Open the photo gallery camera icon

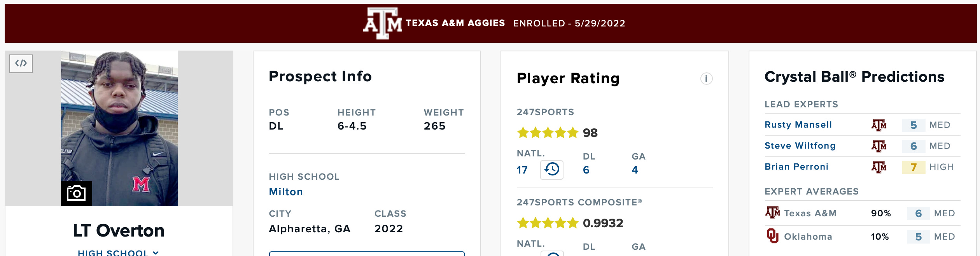click(76, 193)
